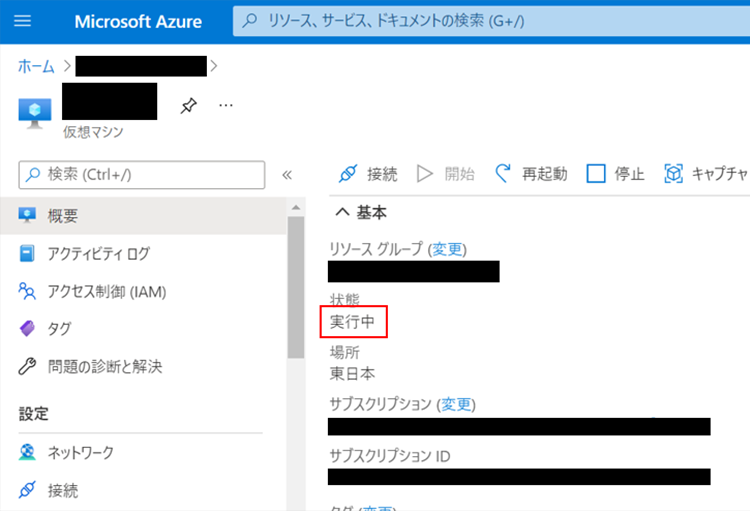The image size is (750, 511).
Task: Collapse the 基本 section chevron
Action: click(x=342, y=212)
